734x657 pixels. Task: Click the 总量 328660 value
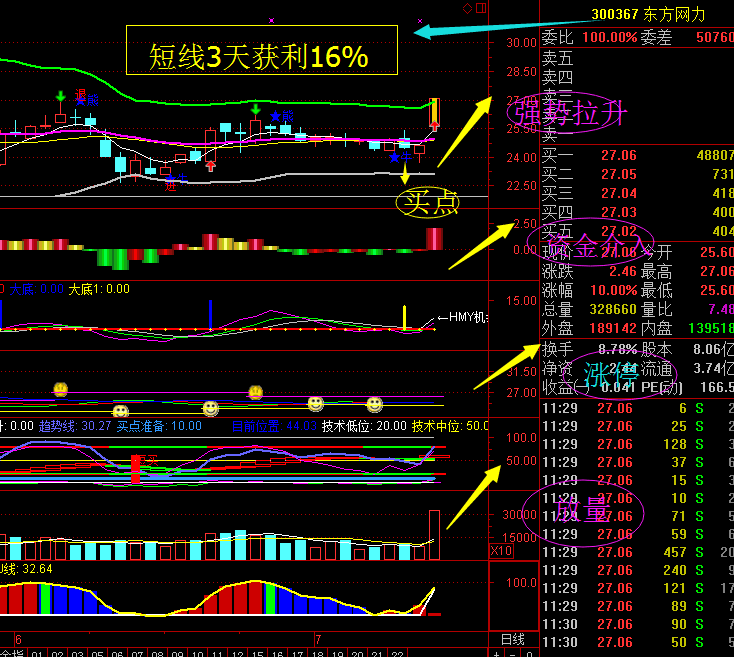(613, 309)
